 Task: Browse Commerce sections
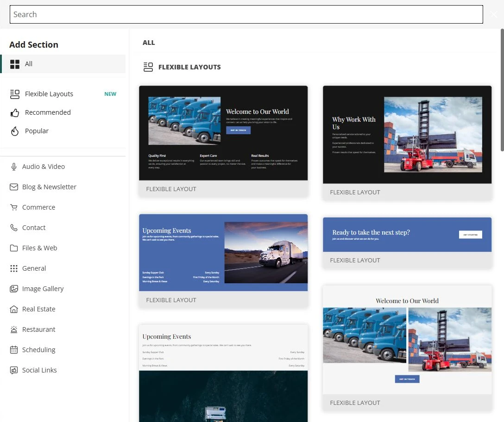click(x=63, y=207)
